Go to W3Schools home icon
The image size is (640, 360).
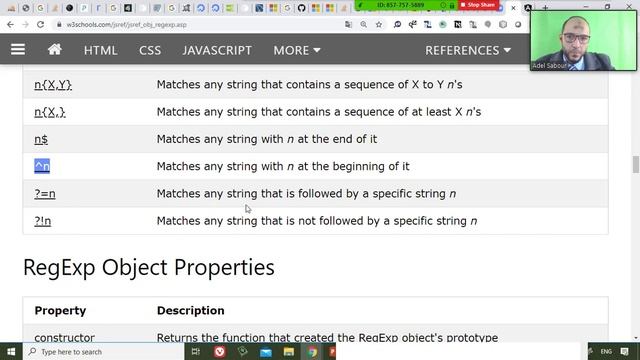(55, 49)
